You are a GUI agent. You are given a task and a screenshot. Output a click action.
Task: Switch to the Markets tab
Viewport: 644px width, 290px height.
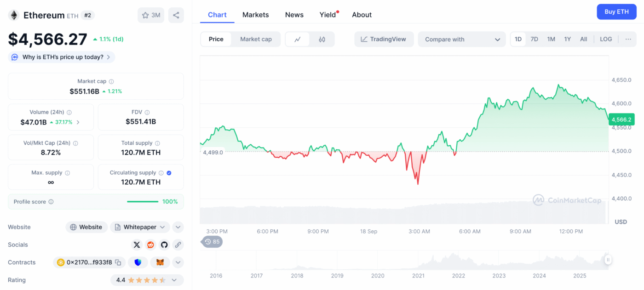tap(256, 15)
